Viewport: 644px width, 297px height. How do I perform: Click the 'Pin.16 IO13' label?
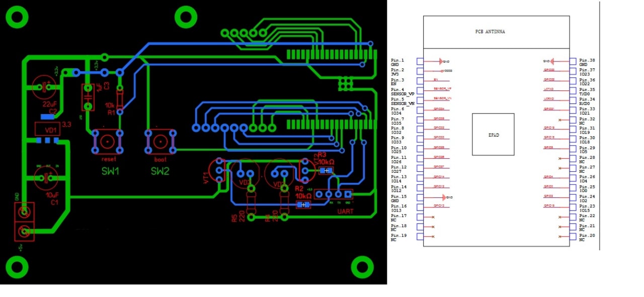(x=398, y=209)
